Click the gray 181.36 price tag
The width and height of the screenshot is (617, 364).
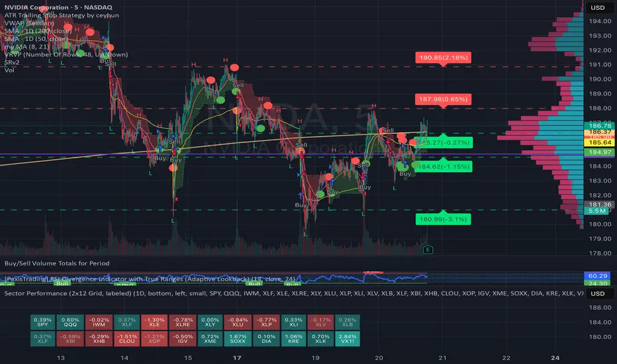(x=600, y=205)
